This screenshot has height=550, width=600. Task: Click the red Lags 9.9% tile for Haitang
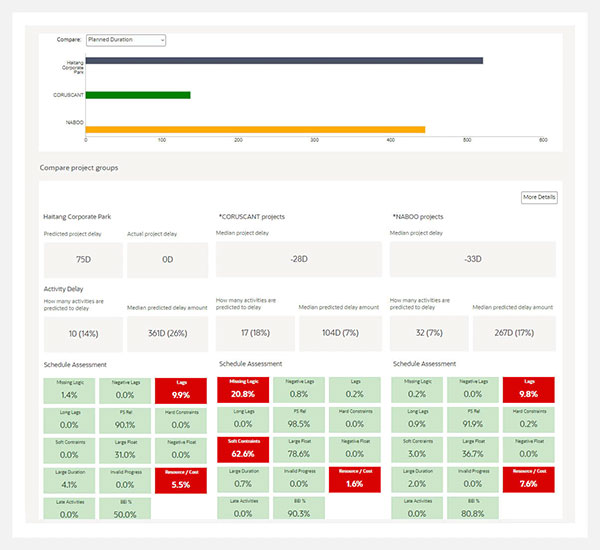[181, 390]
